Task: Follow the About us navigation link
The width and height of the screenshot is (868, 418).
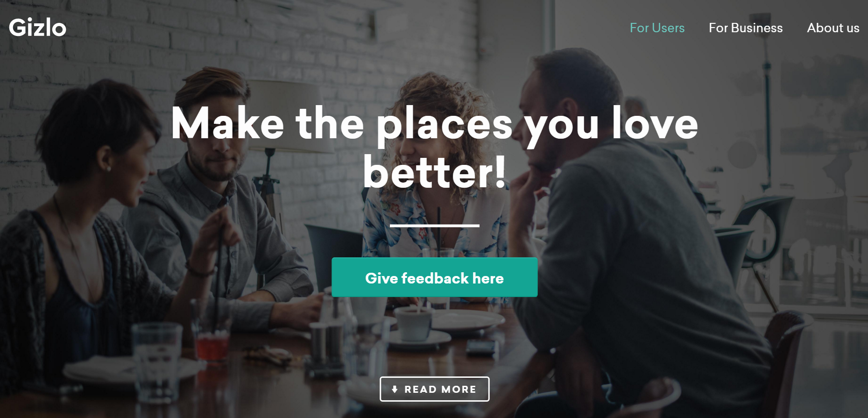Action: coord(833,28)
